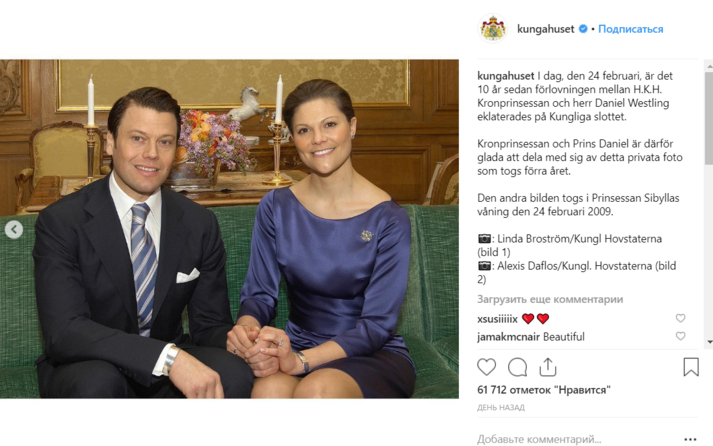Viewport: 713px width, 446px height.
Task: Open the xsusiiiiix commenter profile
Action: click(497, 319)
